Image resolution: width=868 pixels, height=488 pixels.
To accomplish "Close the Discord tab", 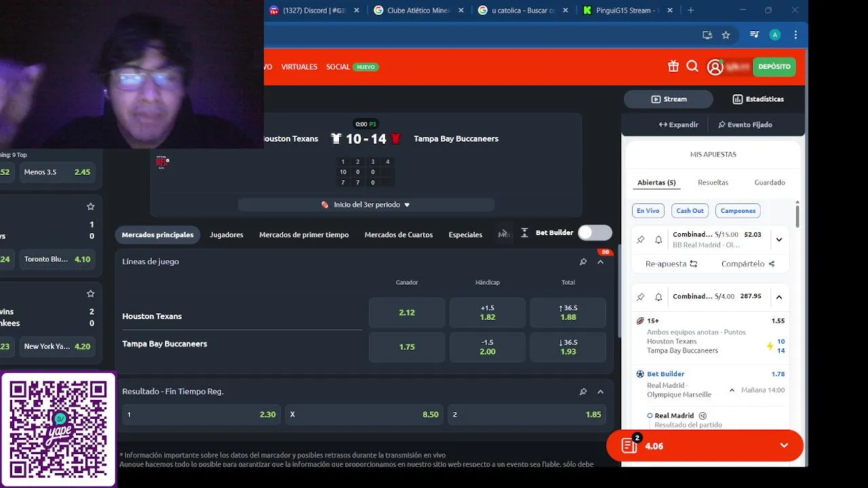I will [x=357, y=10].
